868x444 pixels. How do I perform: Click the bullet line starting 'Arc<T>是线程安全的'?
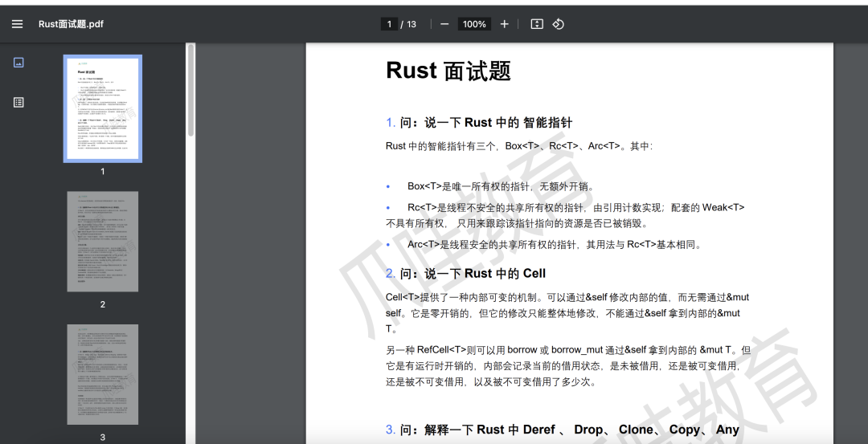555,244
